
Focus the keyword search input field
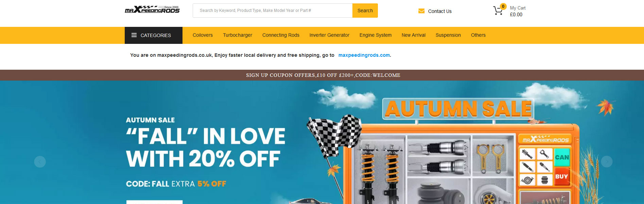click(273, 11)
